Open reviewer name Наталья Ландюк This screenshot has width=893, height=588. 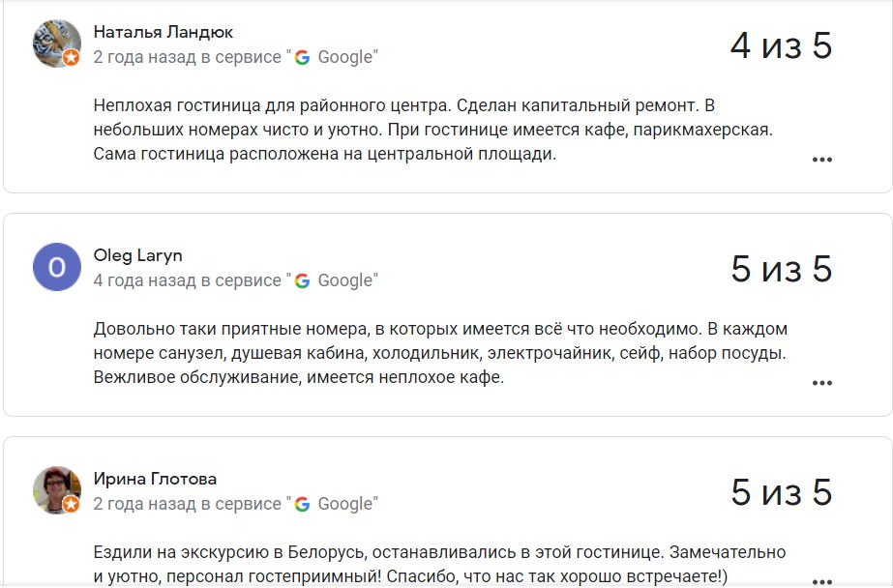(x=163, y=32)
